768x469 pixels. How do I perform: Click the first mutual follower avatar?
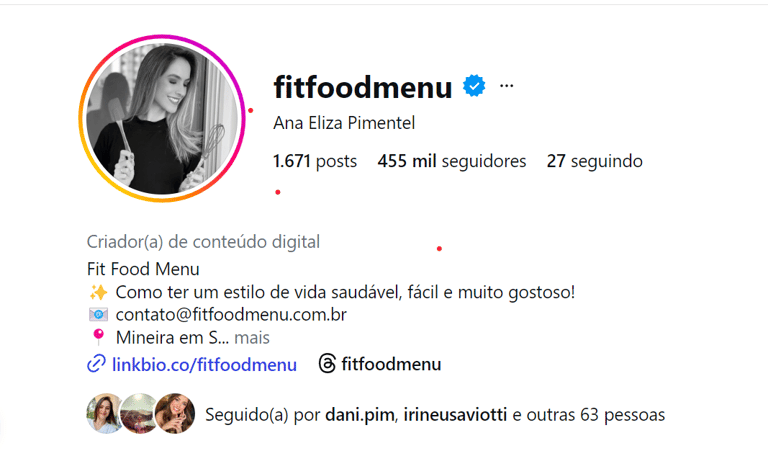(x=104, y=413)
